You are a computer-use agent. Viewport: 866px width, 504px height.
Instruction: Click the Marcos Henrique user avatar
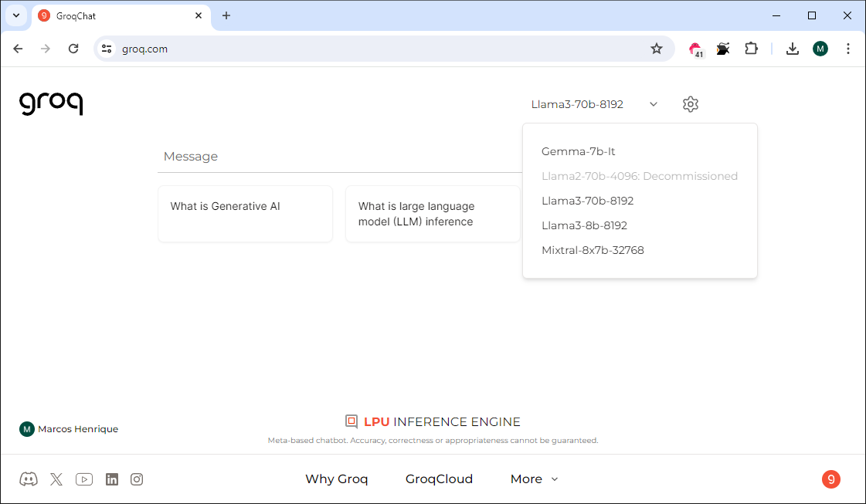[x=26, y=429]
